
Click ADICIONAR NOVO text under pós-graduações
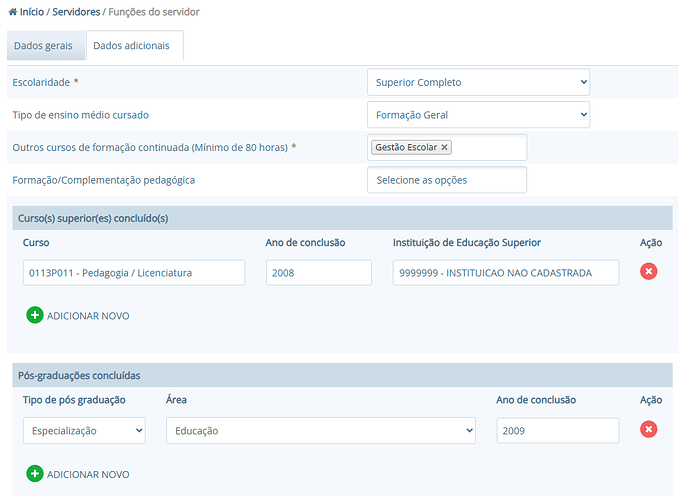tap(88, 474)
